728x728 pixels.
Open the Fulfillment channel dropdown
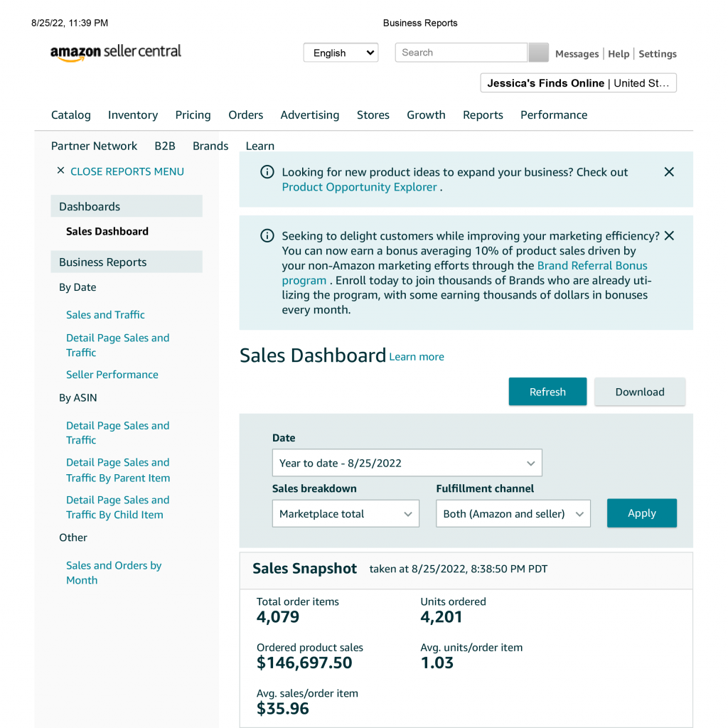click(513, 513)
